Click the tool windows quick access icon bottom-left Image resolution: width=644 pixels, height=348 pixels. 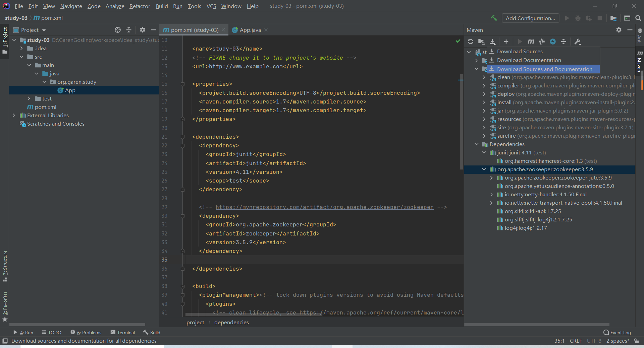[5, 341]
